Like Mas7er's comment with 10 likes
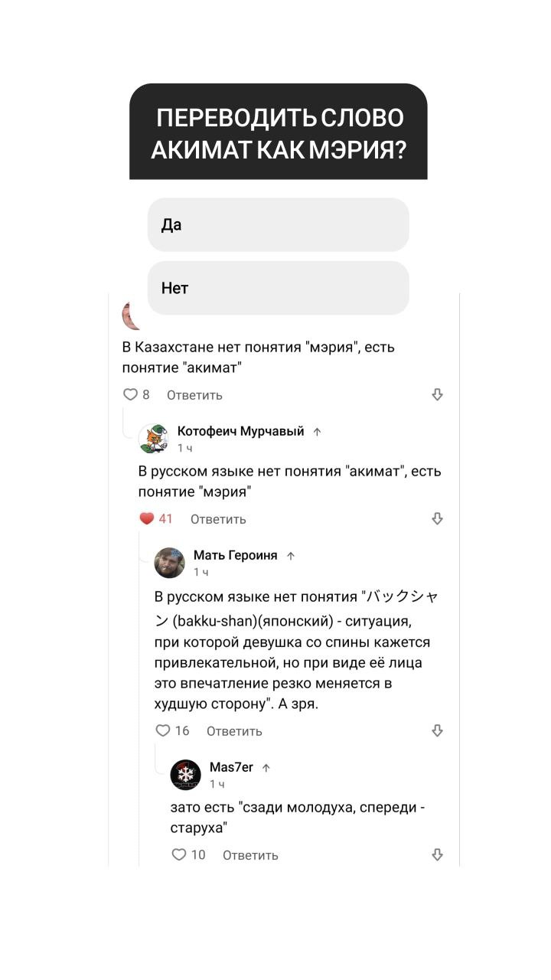Screen dimensions: 551x980 click(179, 855)
